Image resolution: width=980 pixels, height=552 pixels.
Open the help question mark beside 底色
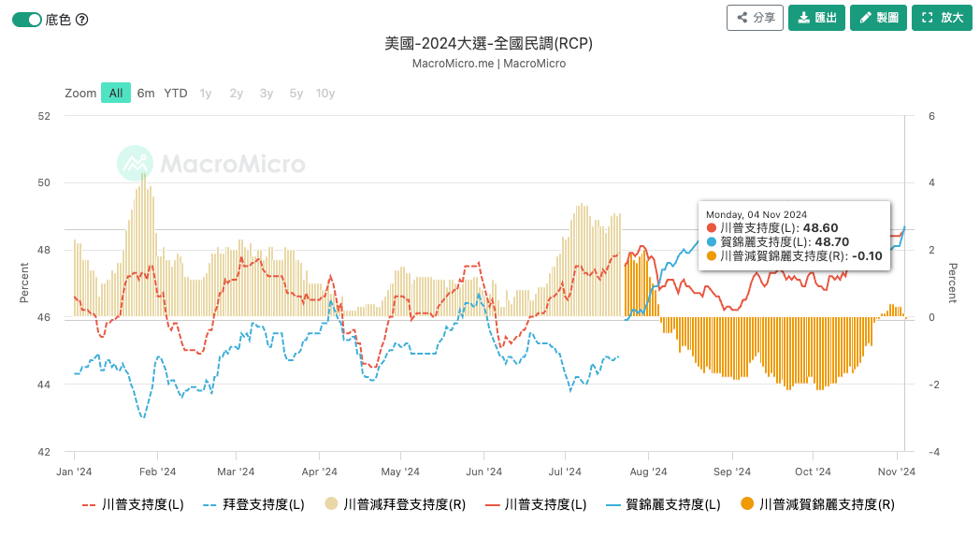pos(82,20)
